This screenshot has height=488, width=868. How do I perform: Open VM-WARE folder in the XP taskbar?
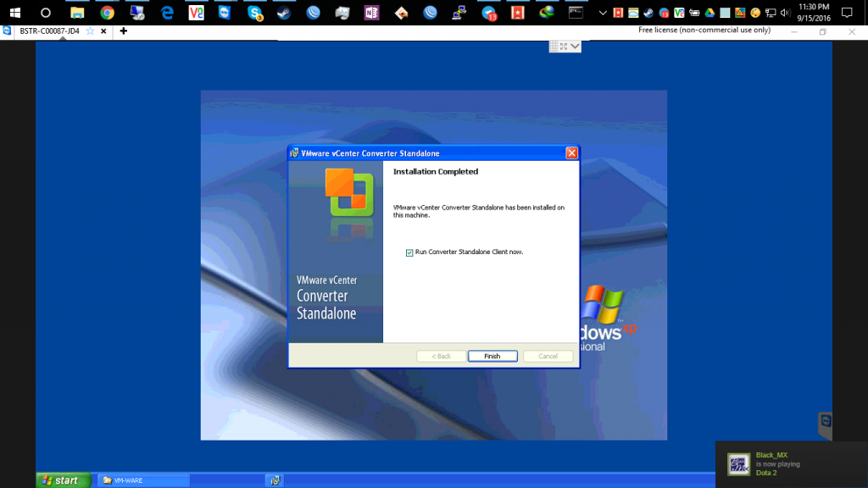(143, 480)
